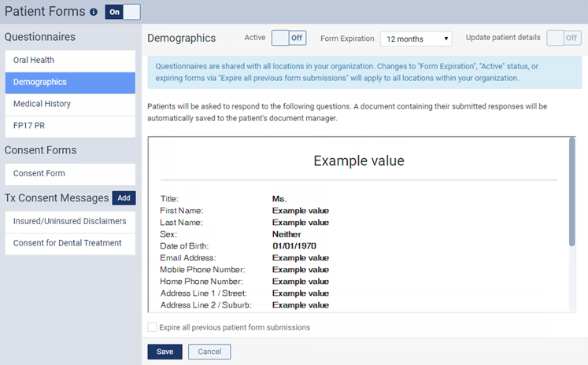Turn on the Demographics Active toggle
The image size is (588, 365).
pyautogui.click(x=289, y=38)
